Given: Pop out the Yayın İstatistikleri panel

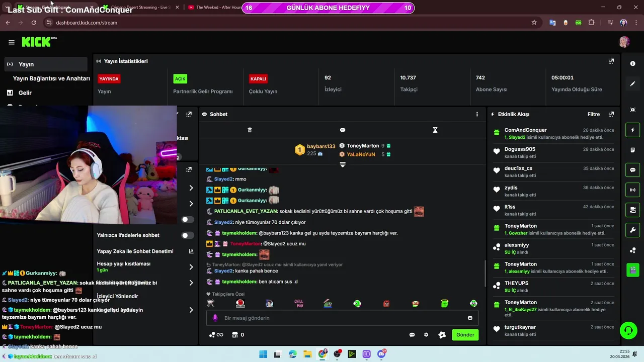Looking at the screenshot, I should (x=611, y=61).
